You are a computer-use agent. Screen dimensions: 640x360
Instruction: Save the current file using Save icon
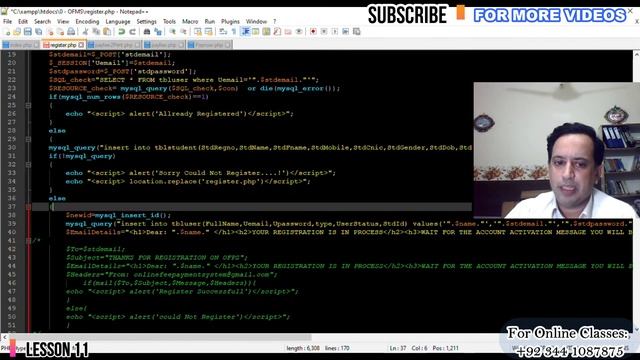click(27, 31)
